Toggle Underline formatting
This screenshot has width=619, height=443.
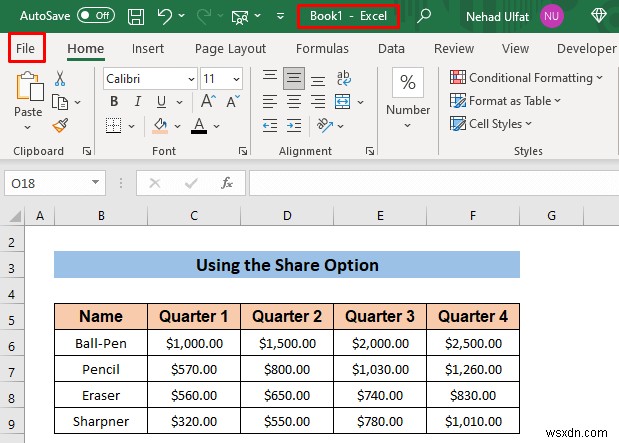coord(161,102)
